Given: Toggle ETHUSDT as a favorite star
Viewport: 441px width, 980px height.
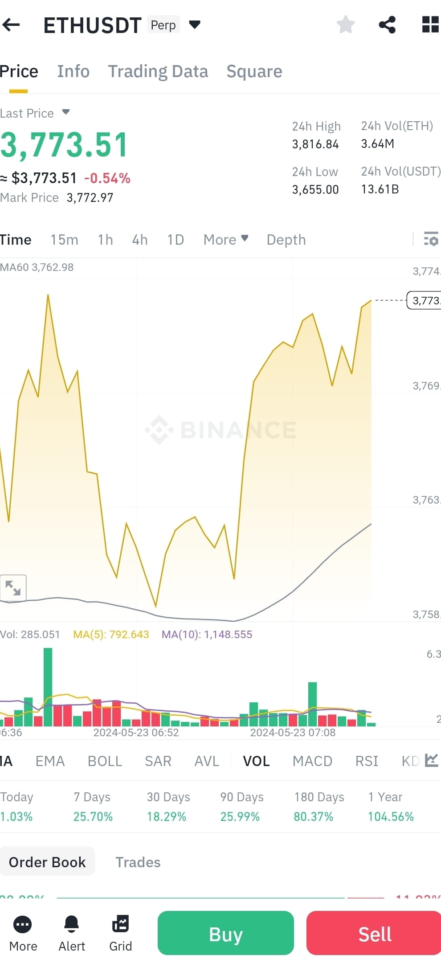Looking at the screenshot, I should (346, 25).
